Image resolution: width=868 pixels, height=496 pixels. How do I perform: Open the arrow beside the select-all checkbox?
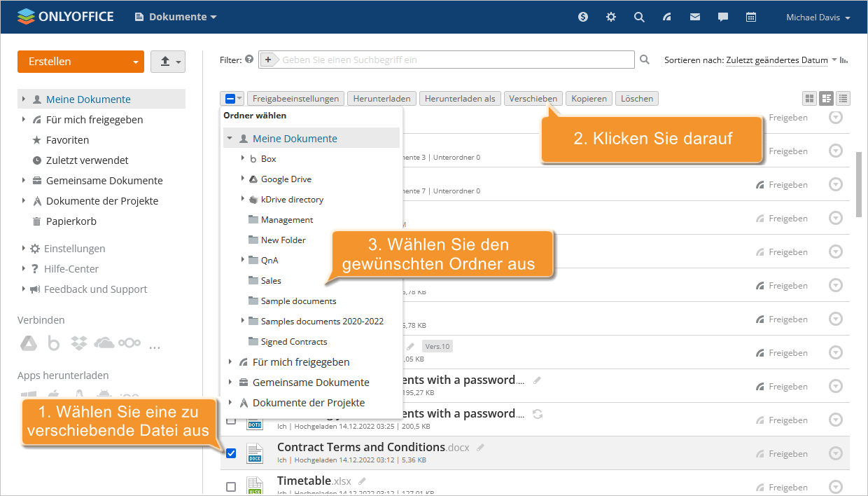point(239,99)
